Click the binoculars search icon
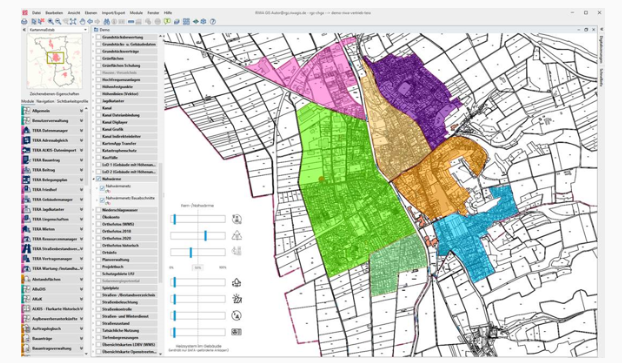The image size is (622, 363). pos(106,22)
